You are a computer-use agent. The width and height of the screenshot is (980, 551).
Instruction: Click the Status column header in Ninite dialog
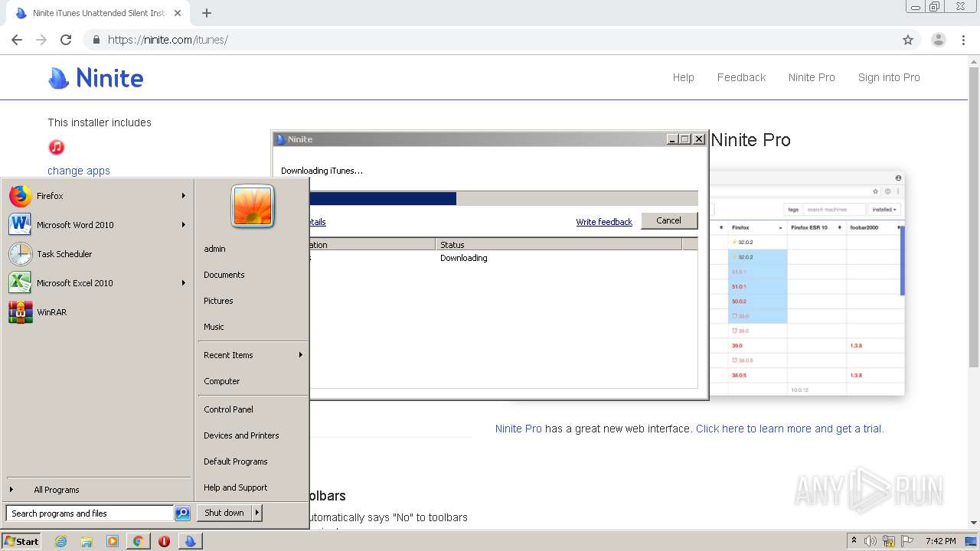pyautogui.click(x=559, y=245)
